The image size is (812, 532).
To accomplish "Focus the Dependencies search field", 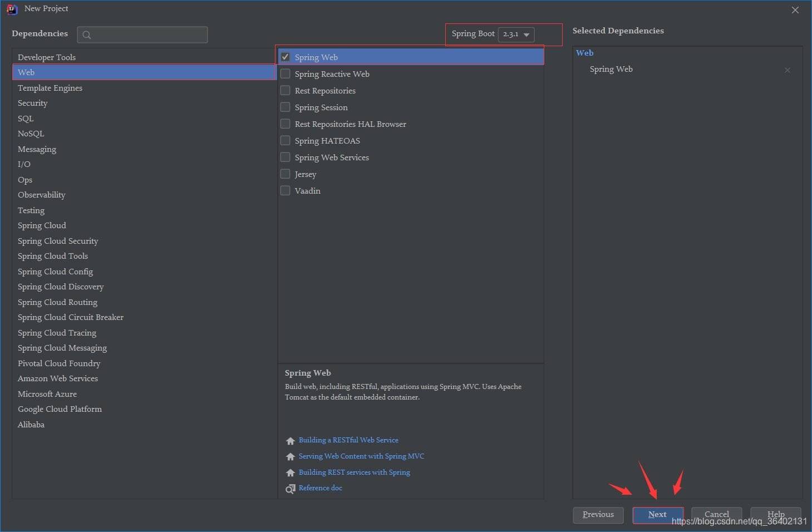I will pyautogui.click(x=142, y=35).
